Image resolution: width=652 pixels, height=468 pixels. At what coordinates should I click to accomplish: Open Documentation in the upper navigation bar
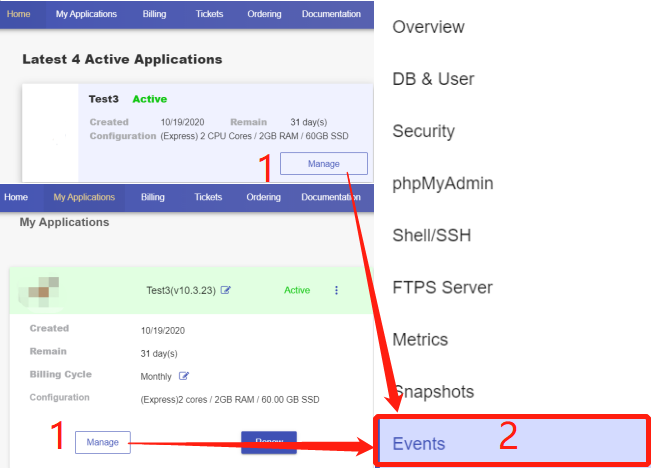click(x=330, y=14)
